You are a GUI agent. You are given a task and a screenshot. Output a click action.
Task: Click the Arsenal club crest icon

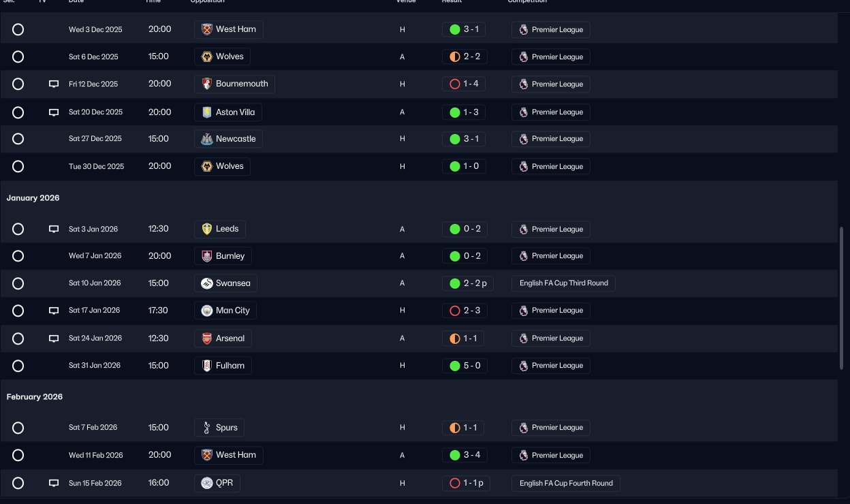207,338
